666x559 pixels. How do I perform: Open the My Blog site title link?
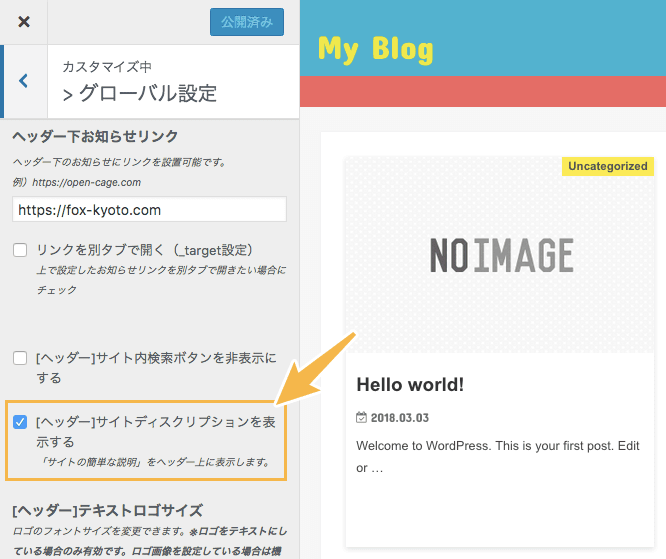click(375, 49)
